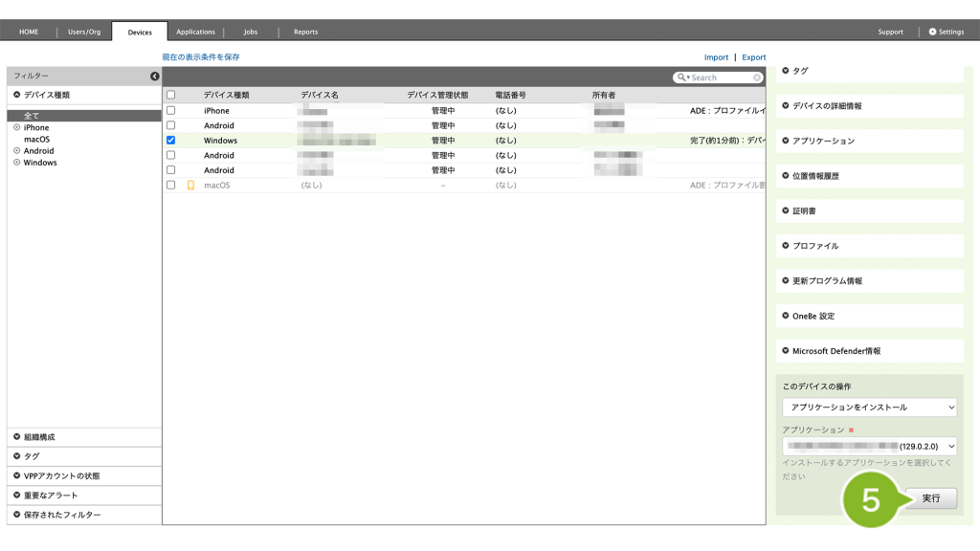Toggle the select-all header checkbox
This screenshot has height=551, width=980.
(x=171, y=96)
